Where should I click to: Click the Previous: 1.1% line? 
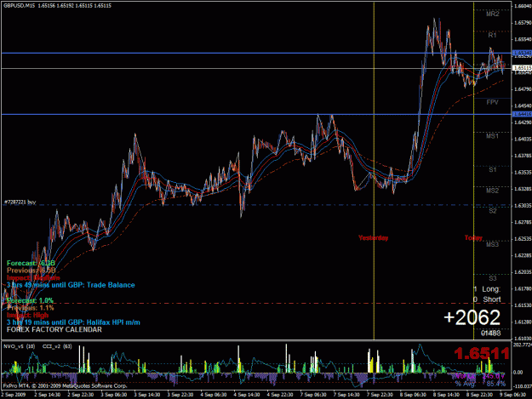pos(30,308)
